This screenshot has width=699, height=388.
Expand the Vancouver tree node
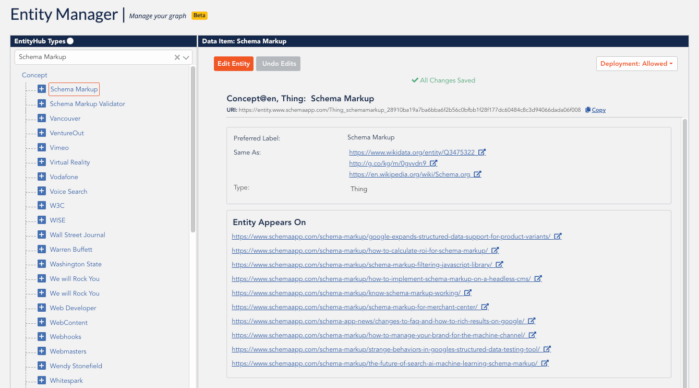click(x=41, y=118)
